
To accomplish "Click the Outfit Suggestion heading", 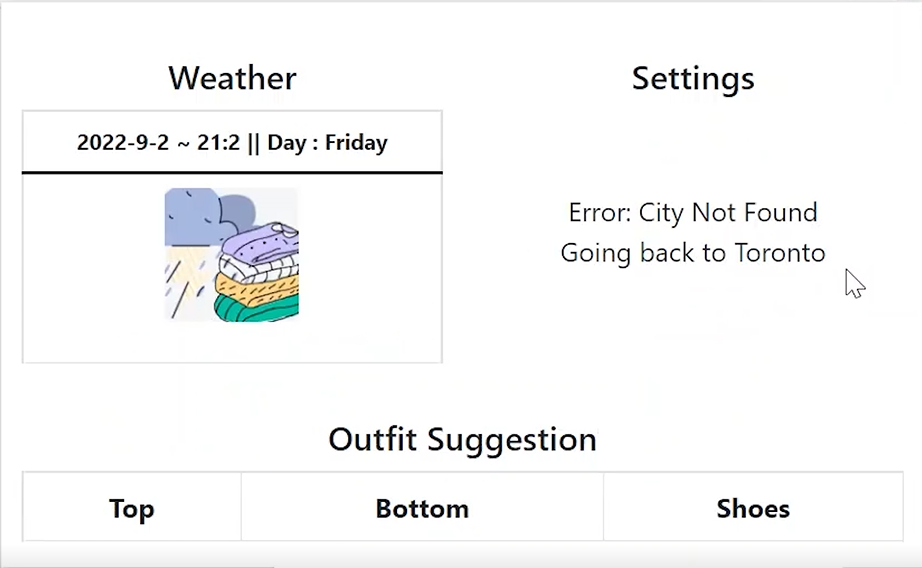I will [462, 439].
